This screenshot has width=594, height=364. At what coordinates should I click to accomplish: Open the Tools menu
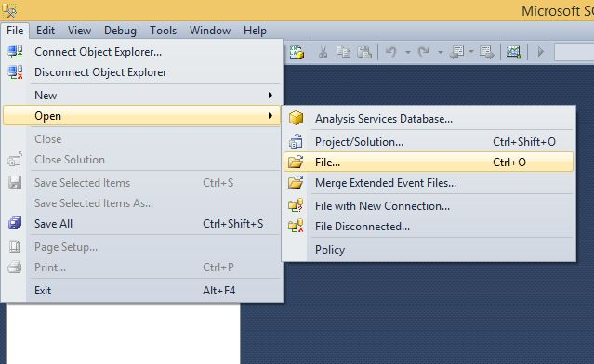click(x=164, y=31)
